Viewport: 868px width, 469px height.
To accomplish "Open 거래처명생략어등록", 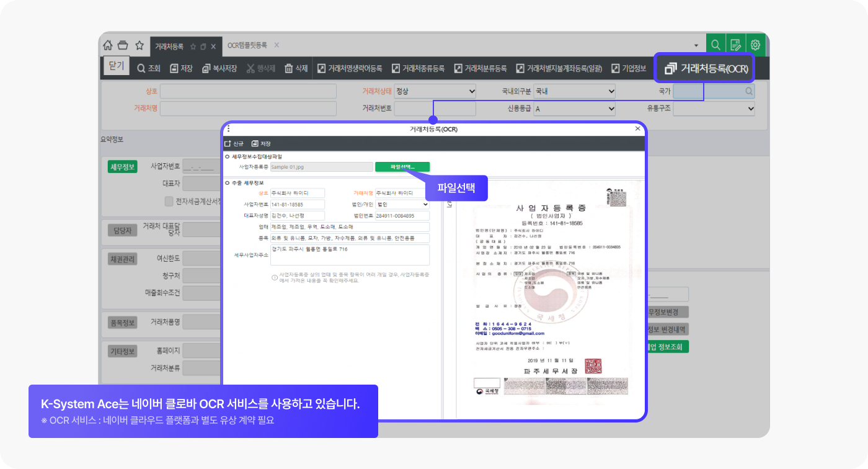I will point(350,68).
